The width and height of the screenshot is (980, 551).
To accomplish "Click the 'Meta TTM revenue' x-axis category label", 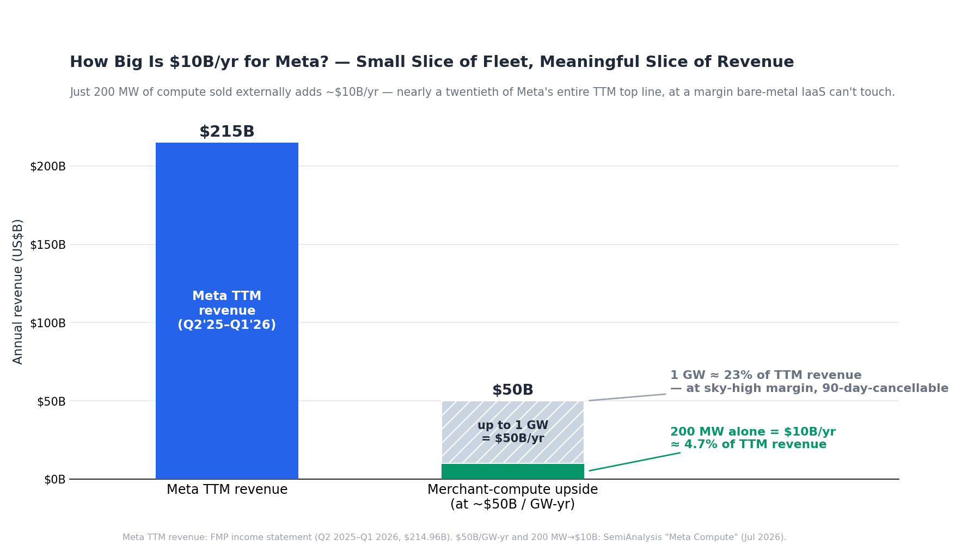I will [x=227, y=489].
